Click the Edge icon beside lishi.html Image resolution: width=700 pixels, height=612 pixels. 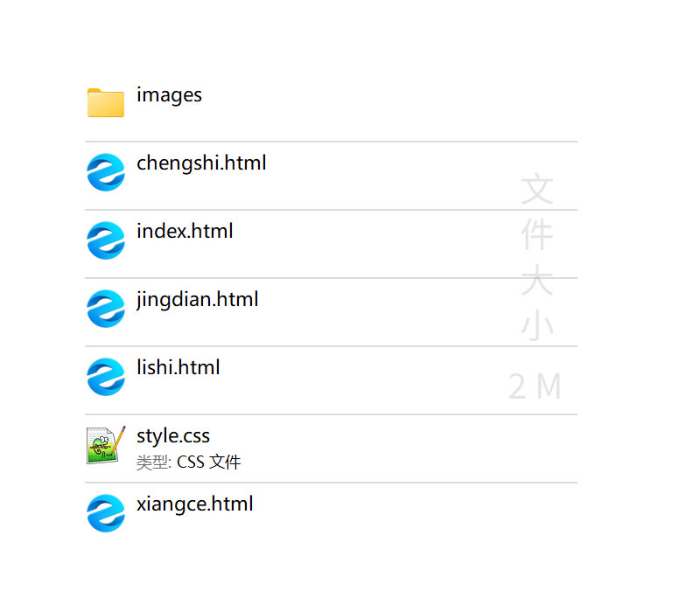coord(106,376)
